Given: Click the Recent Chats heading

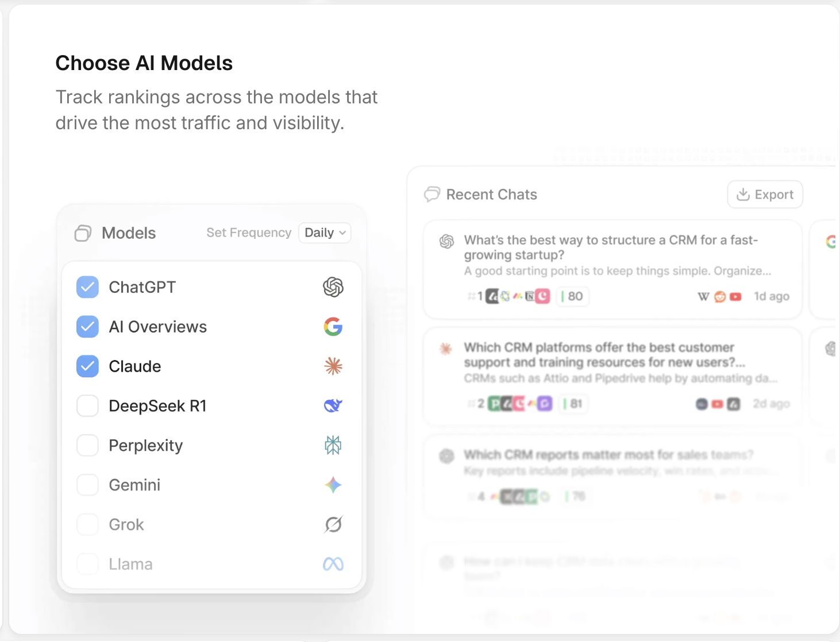Looking at the screenshot, I should pos(491,195).
